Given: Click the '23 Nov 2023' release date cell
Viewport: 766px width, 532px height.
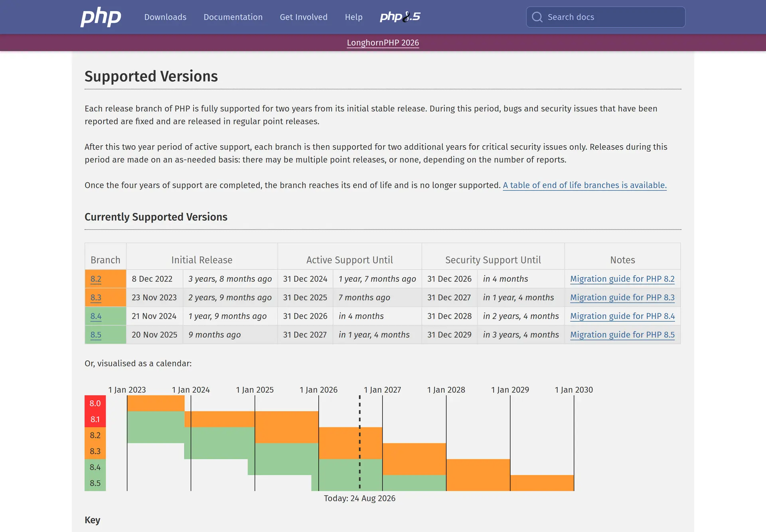Looking at the screenshot, I should 154,298.
